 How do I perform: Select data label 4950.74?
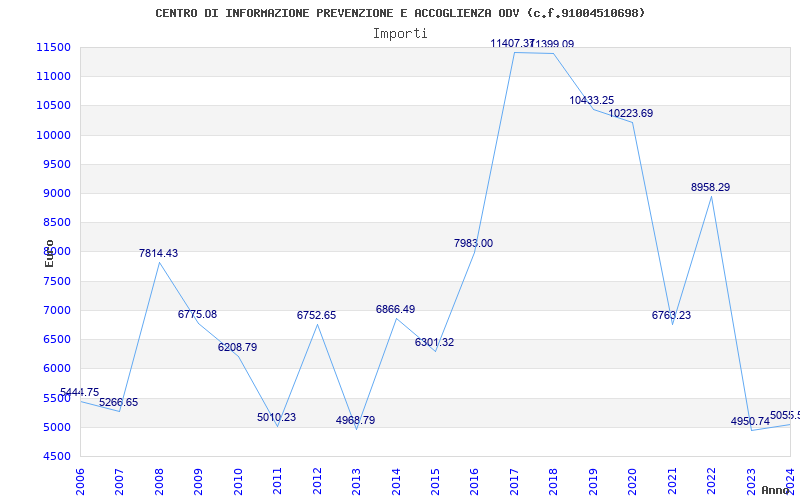coord(751,421)
